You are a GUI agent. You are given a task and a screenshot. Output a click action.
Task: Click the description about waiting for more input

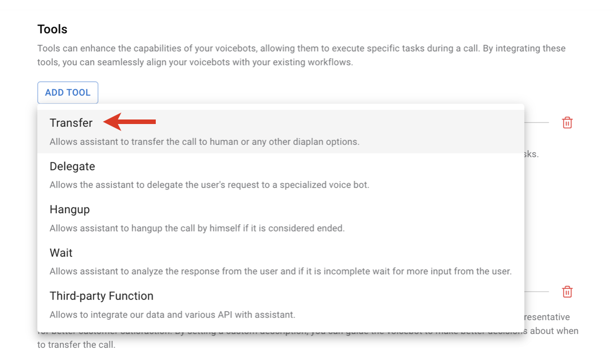point(280,272)
